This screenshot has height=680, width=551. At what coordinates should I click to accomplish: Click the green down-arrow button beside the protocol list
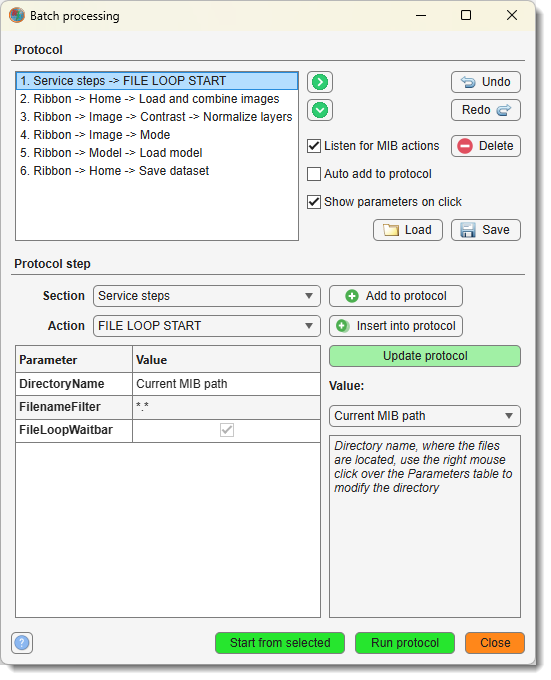(320, 110)
